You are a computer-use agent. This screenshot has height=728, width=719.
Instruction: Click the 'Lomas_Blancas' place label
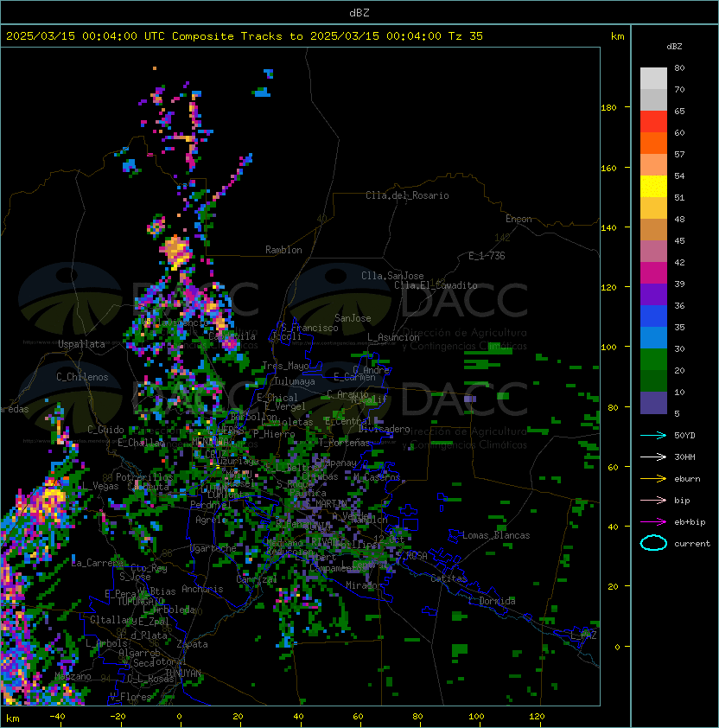496,535
